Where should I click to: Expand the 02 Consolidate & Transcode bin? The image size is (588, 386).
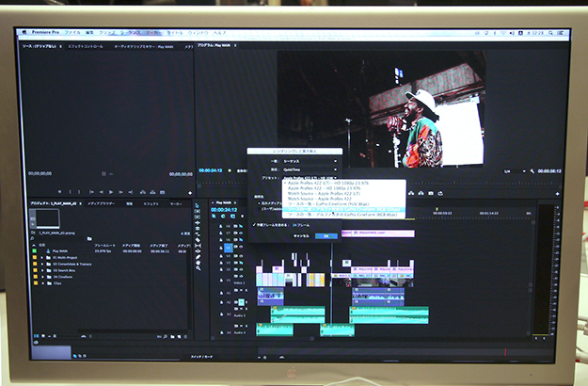pos(42,265)
